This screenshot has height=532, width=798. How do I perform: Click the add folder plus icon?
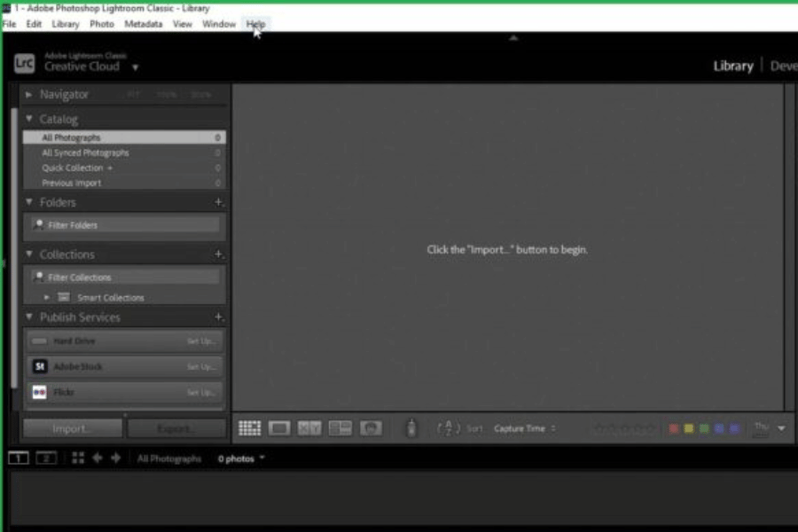click(x=218, y=202)
